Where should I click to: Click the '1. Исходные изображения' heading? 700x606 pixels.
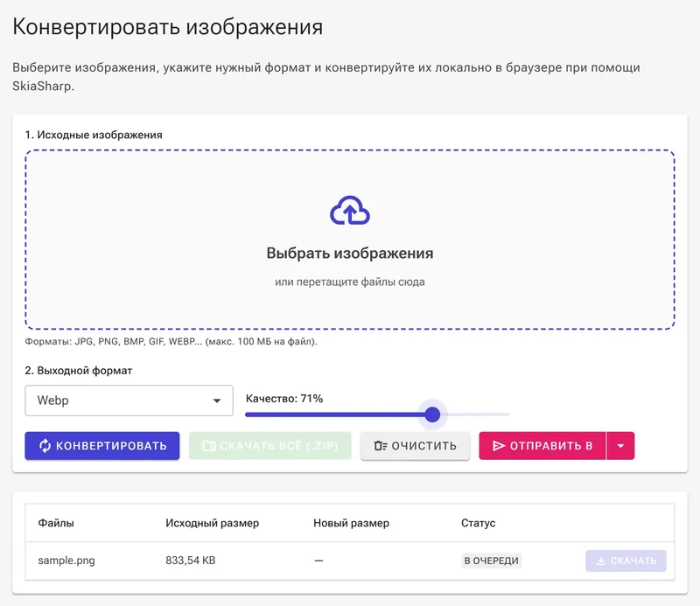click(94, 135)
